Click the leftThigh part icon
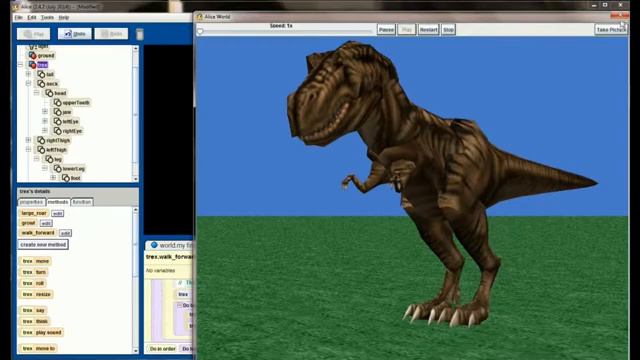This screenshot has width=640, height=360. [x=41, y=150]
